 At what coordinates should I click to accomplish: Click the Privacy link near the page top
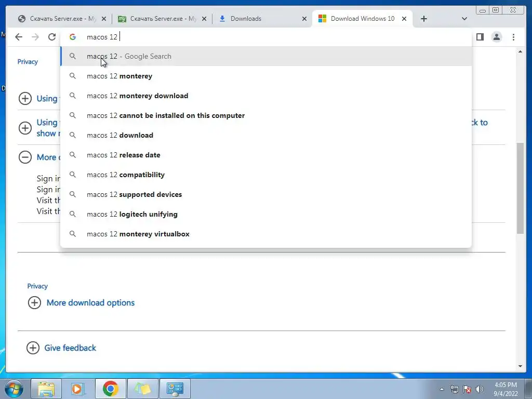pos(28,62)
